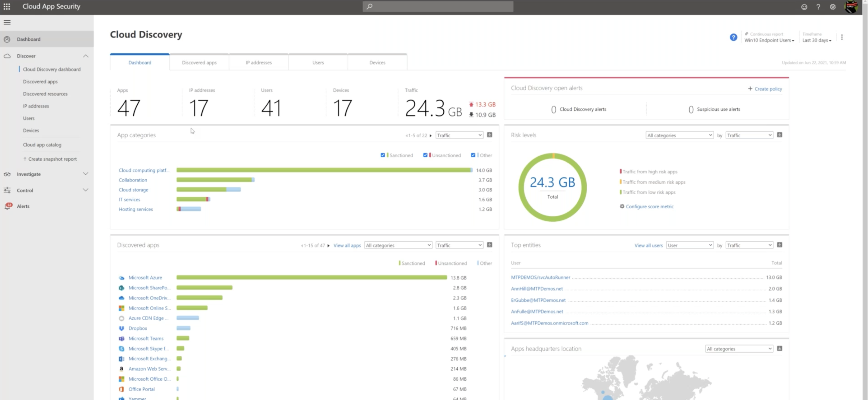This screenshot has height=400, width=868.
Task: Click the Configure score metric gear
Action: tap(622, 206)
